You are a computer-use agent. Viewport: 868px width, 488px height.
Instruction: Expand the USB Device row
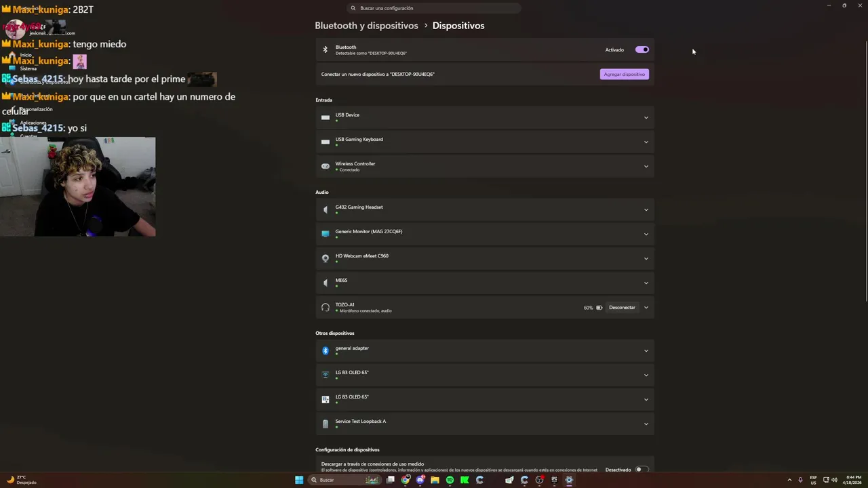point(646,118)
